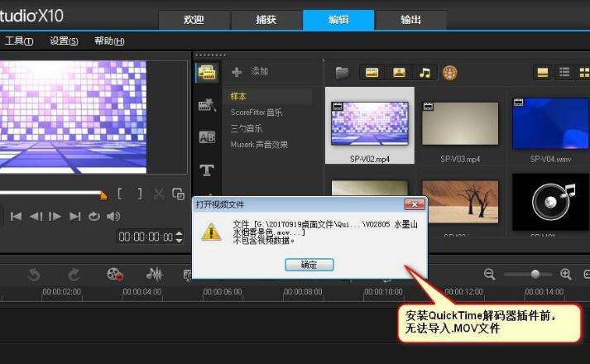This screenshot has width=590, height=364.
Task: Click the import media files folder icon
Action: pos(342,72)
